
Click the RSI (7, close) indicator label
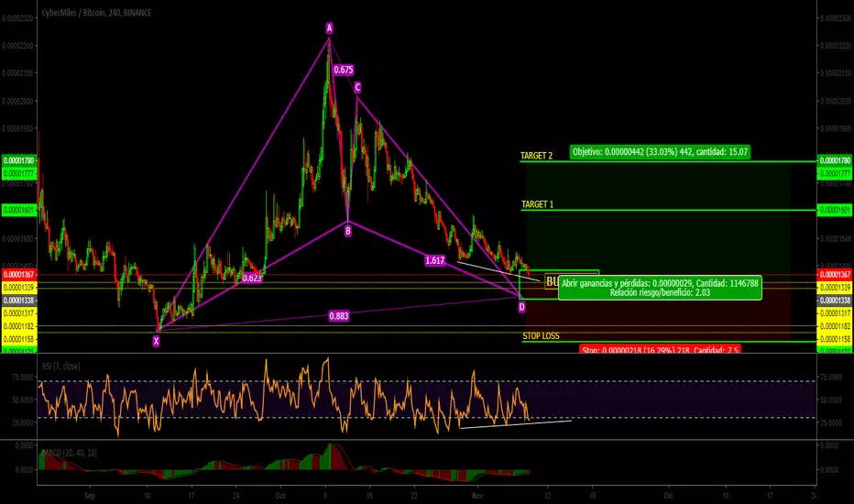point(60,367)
